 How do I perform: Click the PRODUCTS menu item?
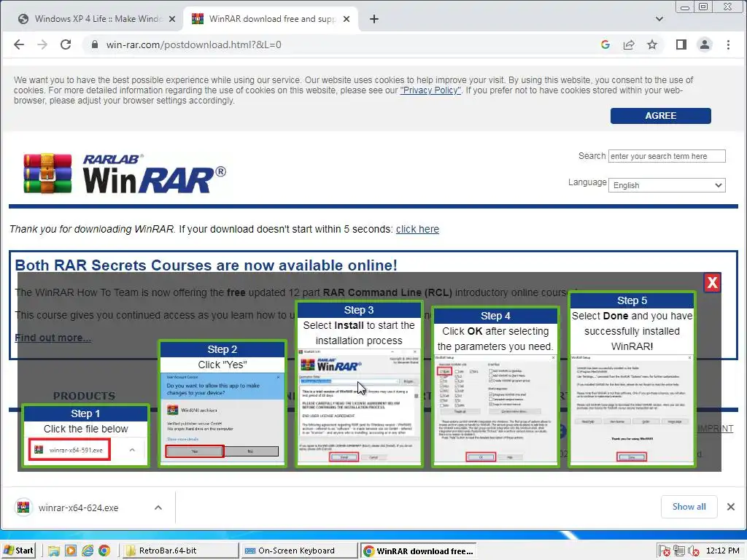click(x=85, y=396)
